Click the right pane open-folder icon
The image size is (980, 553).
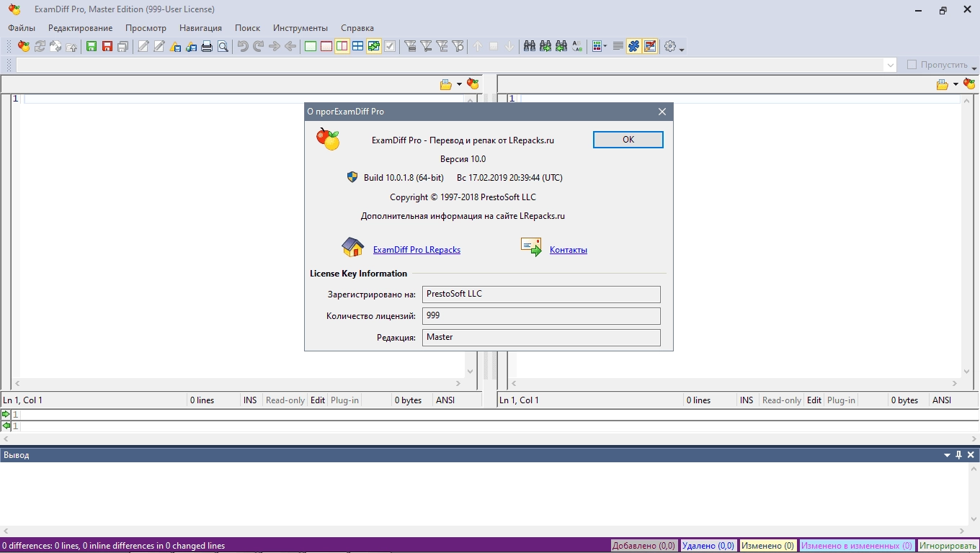(x=943, y=84)
